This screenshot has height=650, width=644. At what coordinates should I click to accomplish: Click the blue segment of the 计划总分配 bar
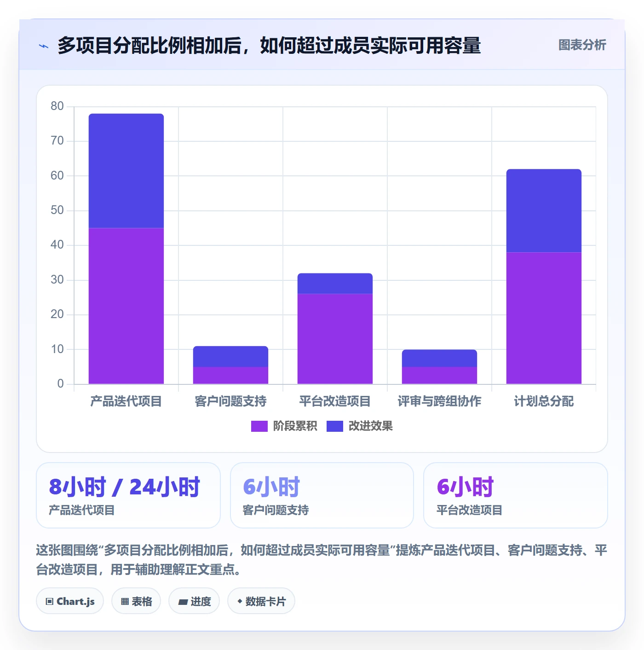tap(544, 211)
